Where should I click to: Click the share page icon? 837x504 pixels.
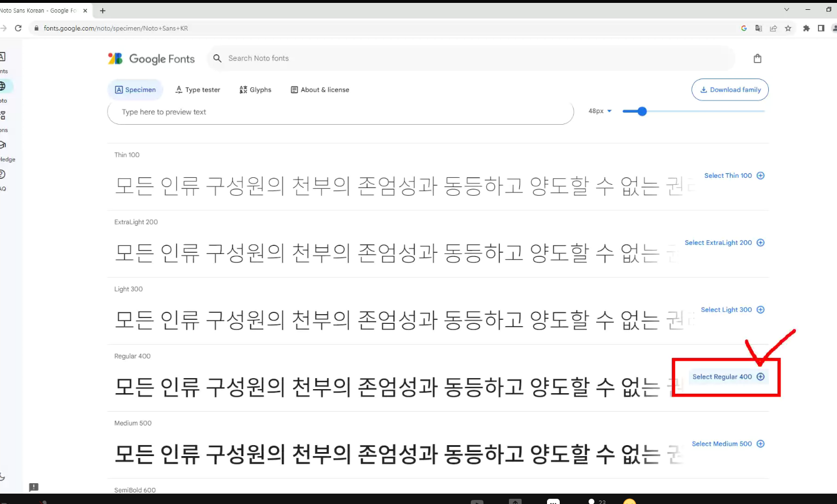click(773, 28)
